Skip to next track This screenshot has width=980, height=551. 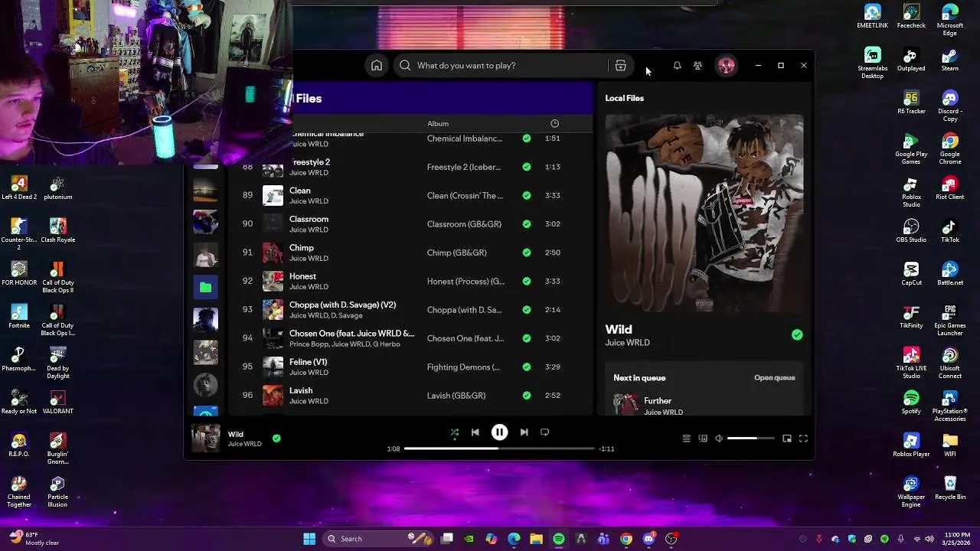524,432
